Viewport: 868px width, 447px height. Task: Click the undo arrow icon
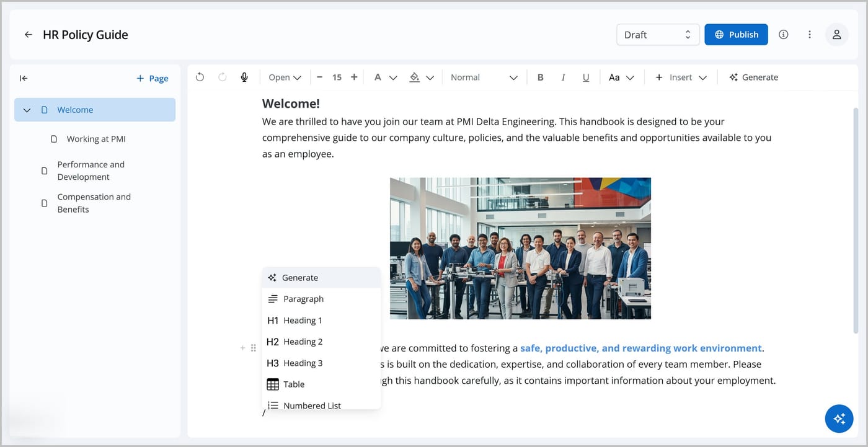(x=200, y=77)
